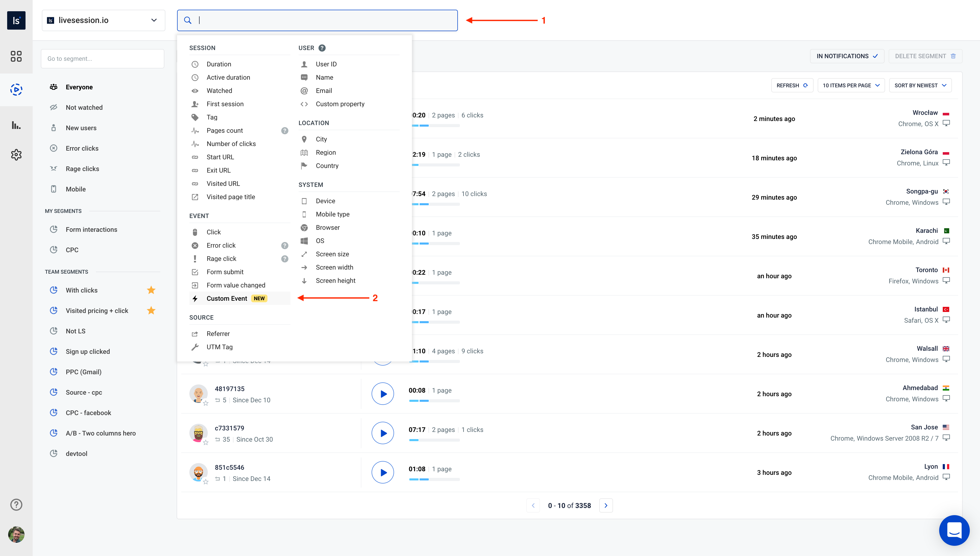Open the analytics bar chart icon
This screenshot has width=980, height=556.
[16, 125]
